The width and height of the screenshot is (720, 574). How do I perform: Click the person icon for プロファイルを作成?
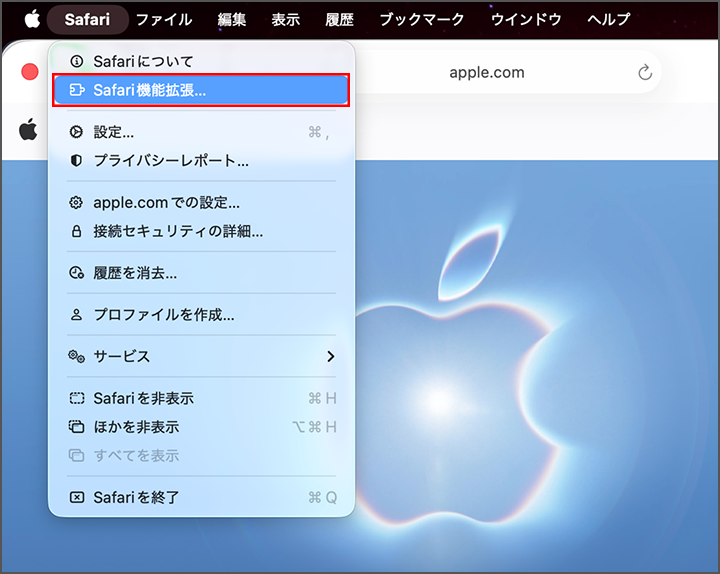tap(76, 315)
